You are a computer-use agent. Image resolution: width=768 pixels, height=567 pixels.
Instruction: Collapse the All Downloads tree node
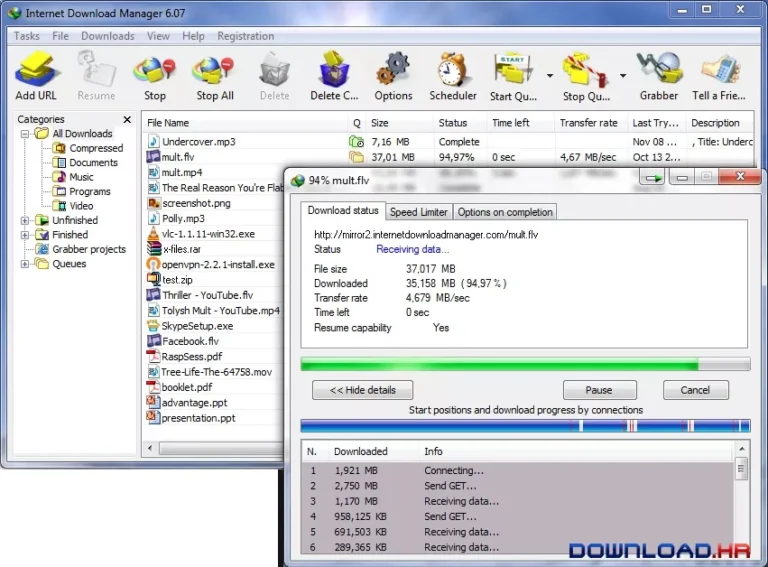(x=24, y=134)
